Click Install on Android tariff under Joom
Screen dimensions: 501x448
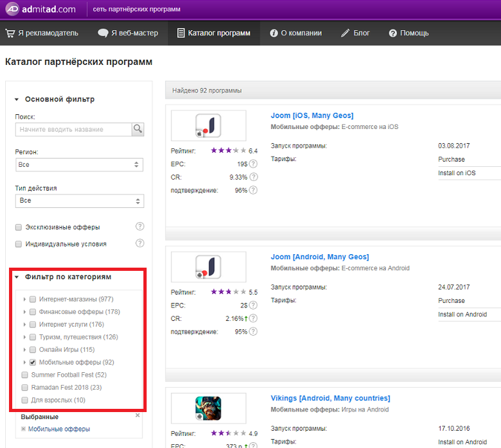coord(462,314)
